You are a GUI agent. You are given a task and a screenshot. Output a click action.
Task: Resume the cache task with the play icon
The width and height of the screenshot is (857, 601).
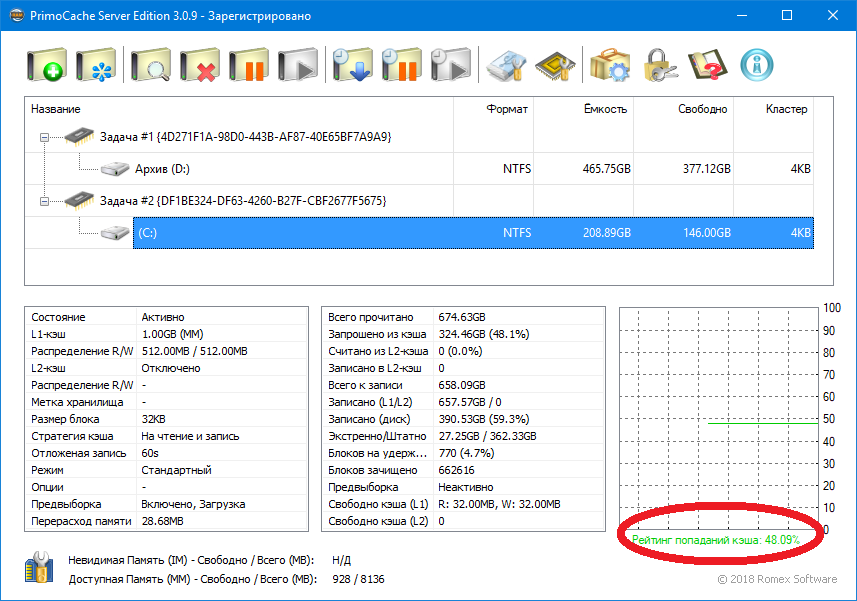pos(298,65)
